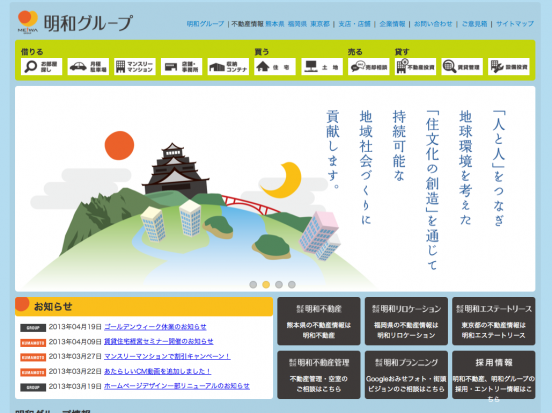Click the 借りる category label
552x413 pixels.
32,52
